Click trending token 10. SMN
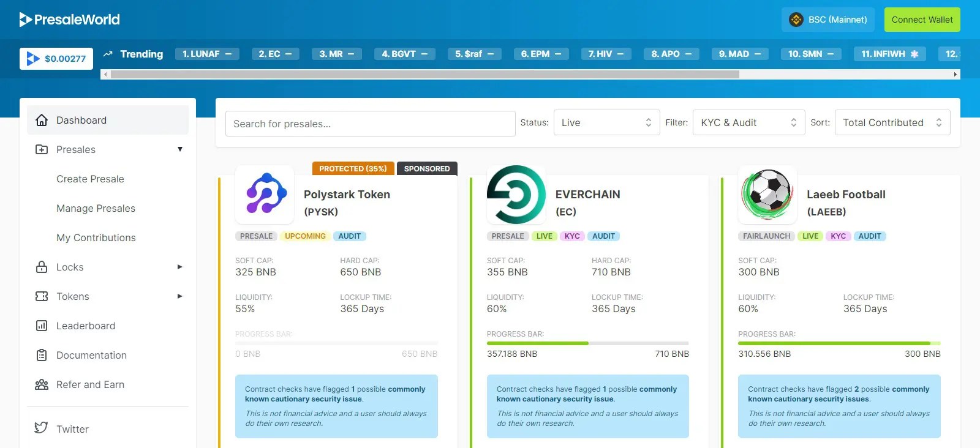 [811, 54]
